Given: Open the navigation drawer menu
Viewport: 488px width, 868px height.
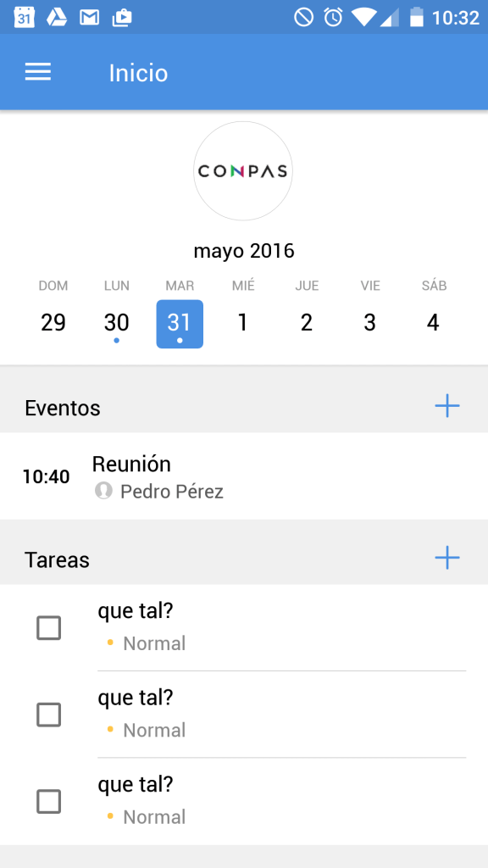Looking at the screenshot, I should (37, 72).
